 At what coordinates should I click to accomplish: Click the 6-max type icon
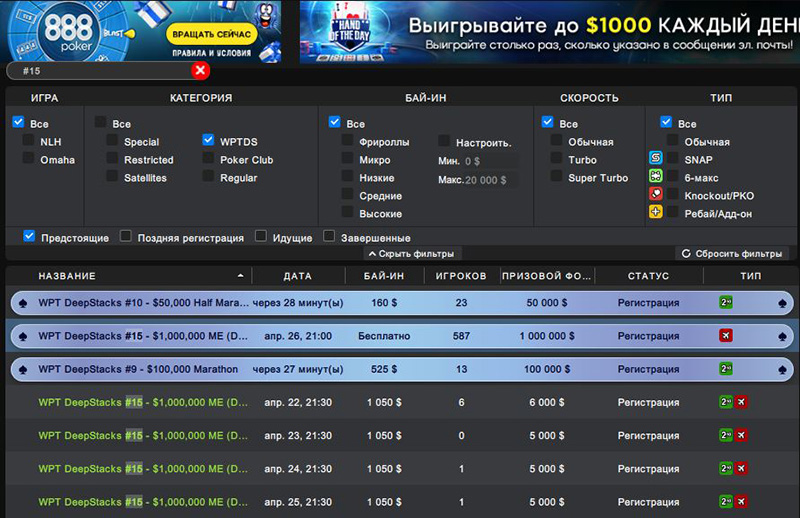click(656, 176)
